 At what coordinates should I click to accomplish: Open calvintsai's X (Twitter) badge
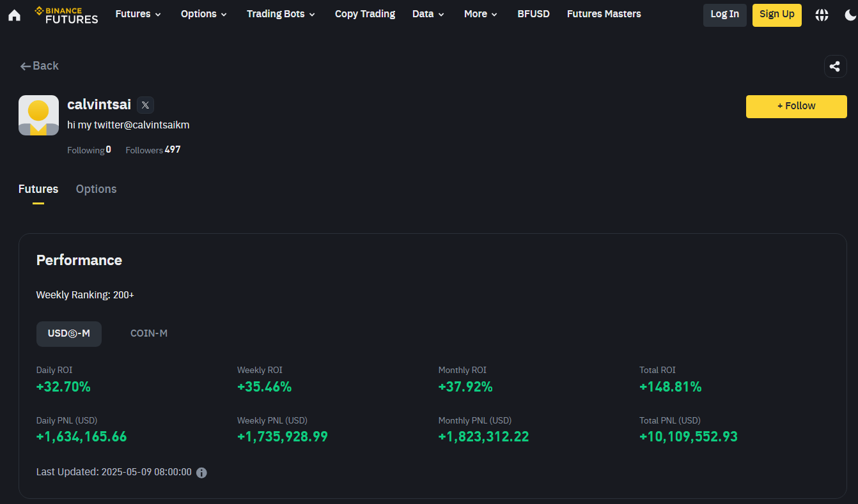145,105
